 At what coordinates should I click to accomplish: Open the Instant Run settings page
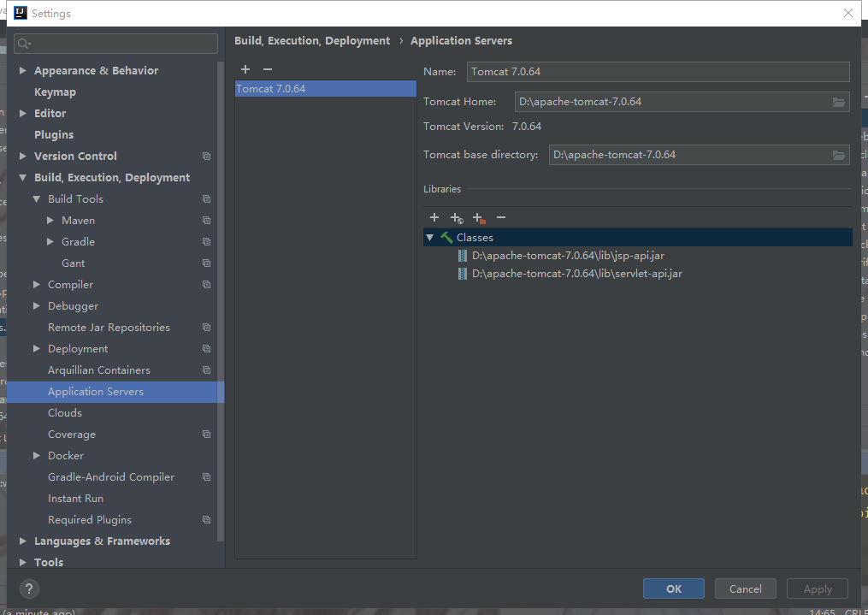tap(74, 498)
